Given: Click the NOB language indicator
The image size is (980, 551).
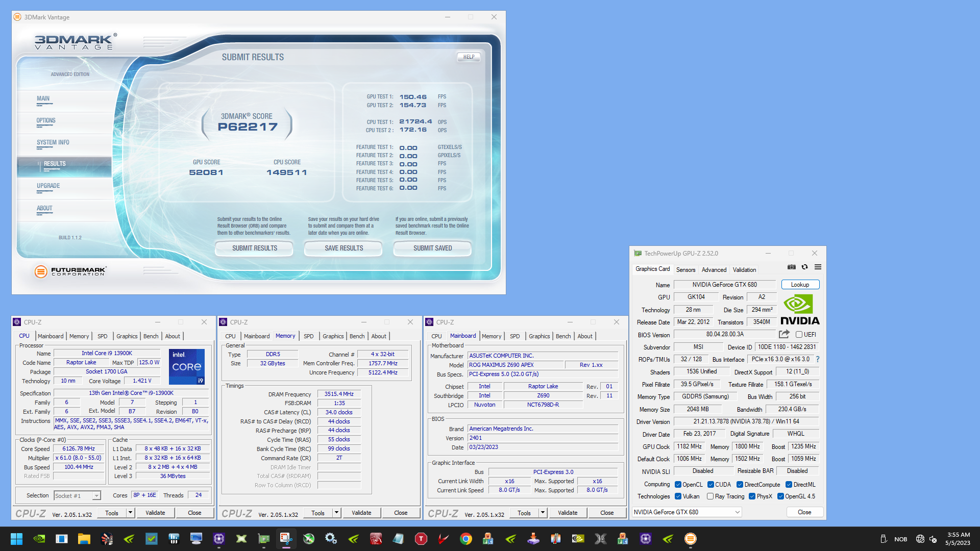Looking at the screenshot, I should (x=901, y=539).
